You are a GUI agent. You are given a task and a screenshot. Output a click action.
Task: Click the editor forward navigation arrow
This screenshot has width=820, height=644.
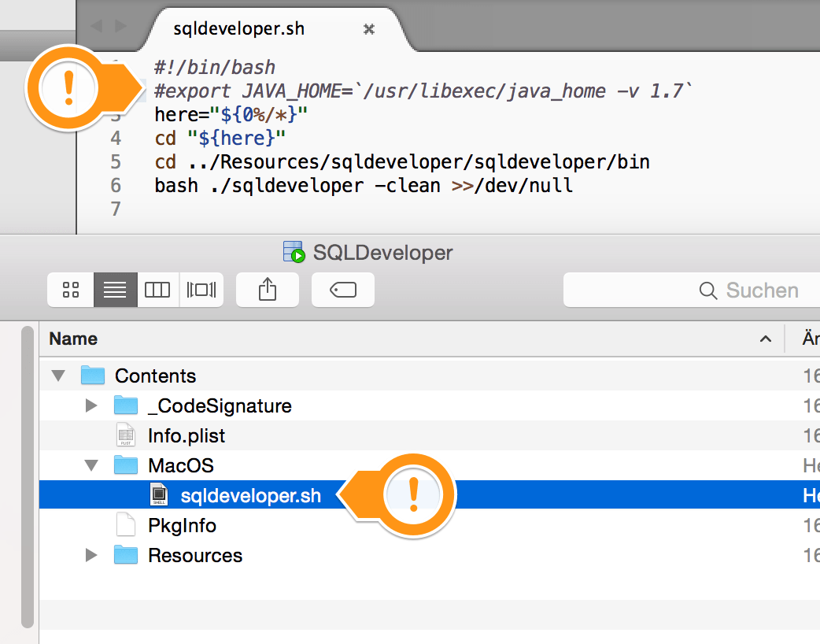(121, 26)
